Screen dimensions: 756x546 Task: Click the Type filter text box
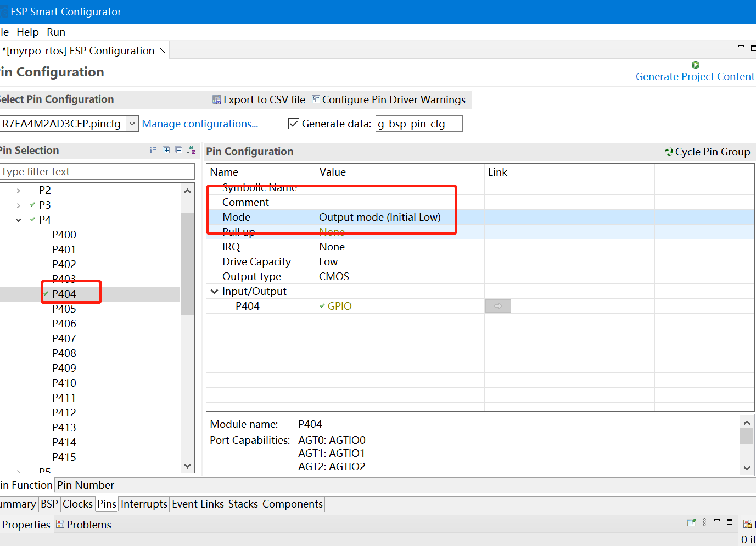[x=97, y=171]
